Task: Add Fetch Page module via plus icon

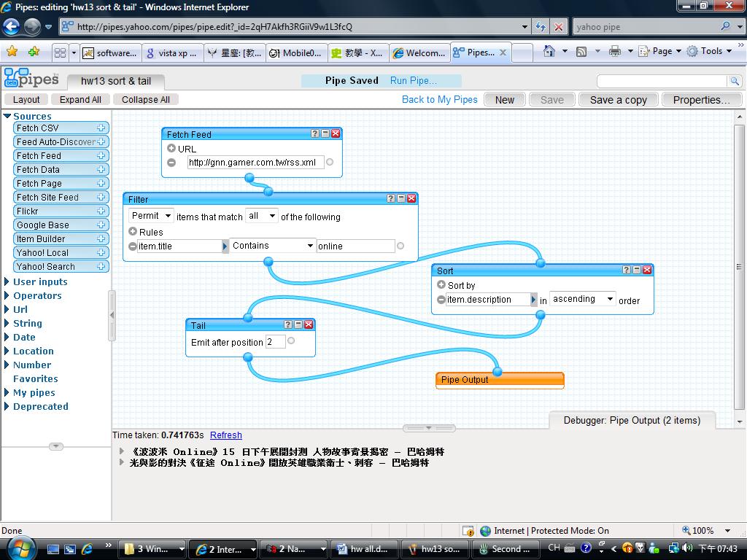Action: pyautogui.click(x=101, y=183)
